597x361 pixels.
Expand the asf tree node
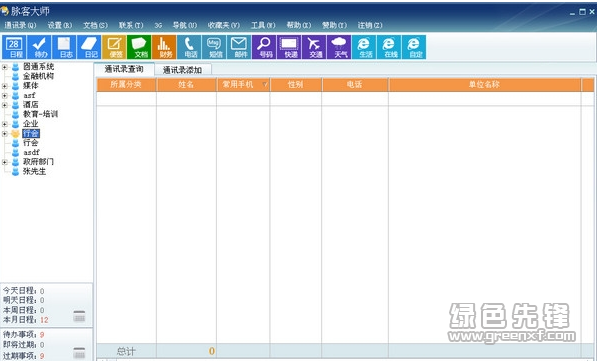click(x=5, y=96)
